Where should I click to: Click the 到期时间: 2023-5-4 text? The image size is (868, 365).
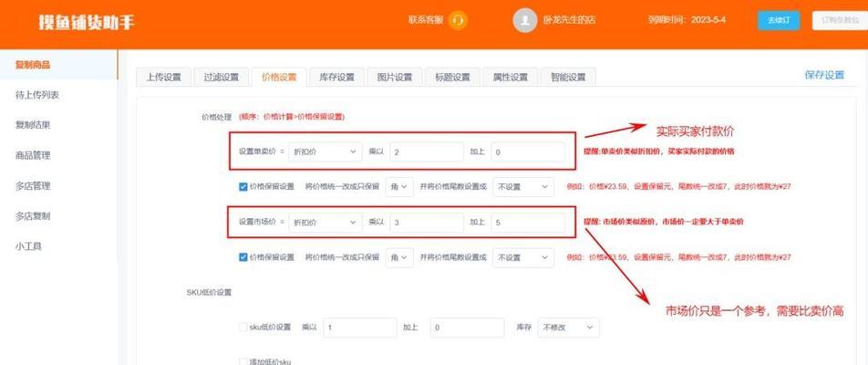click(687, 20)
